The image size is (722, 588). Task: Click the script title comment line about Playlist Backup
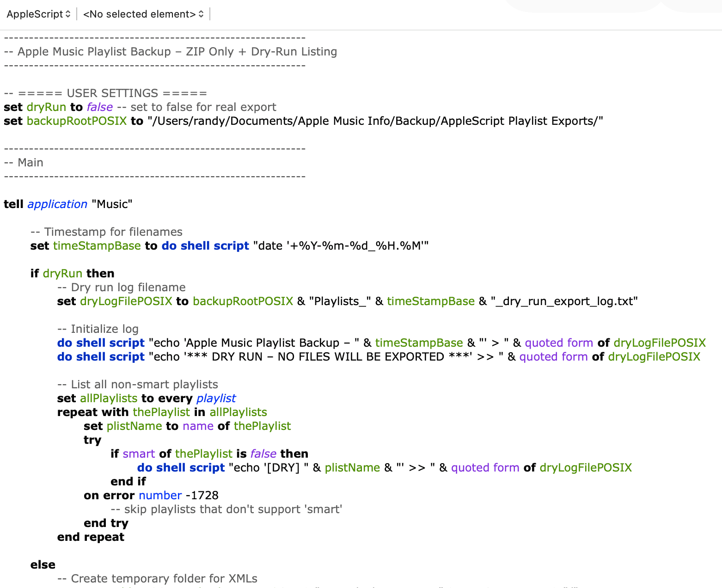[171, 51]
